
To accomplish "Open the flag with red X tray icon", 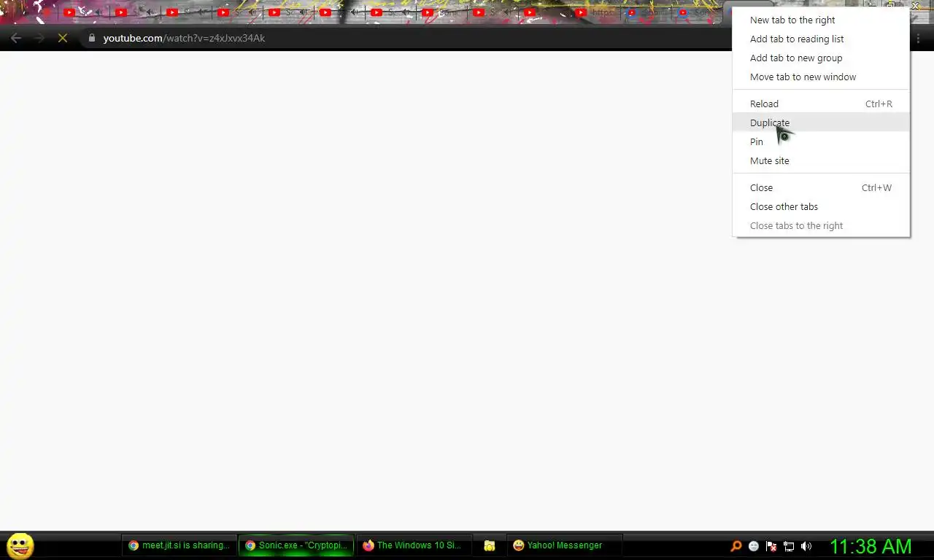I will tap(771, 545).
